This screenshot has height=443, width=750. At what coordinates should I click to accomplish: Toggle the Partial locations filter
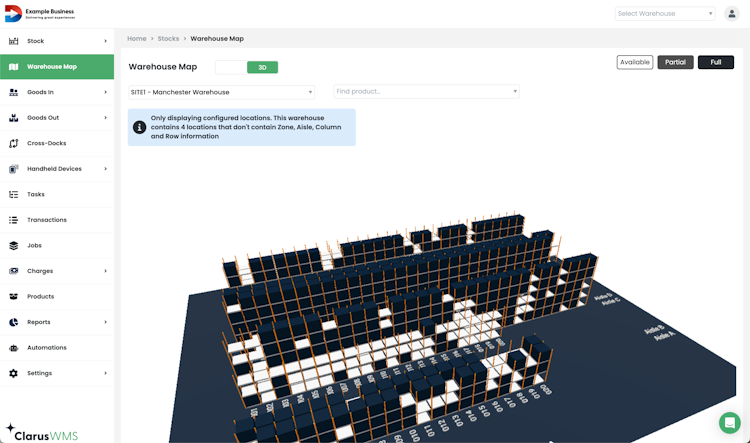[675, 62]
